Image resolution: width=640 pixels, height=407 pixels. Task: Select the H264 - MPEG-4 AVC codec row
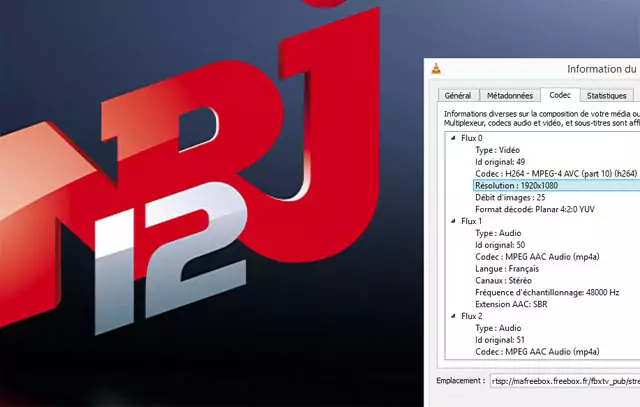(x=556, y=173)
